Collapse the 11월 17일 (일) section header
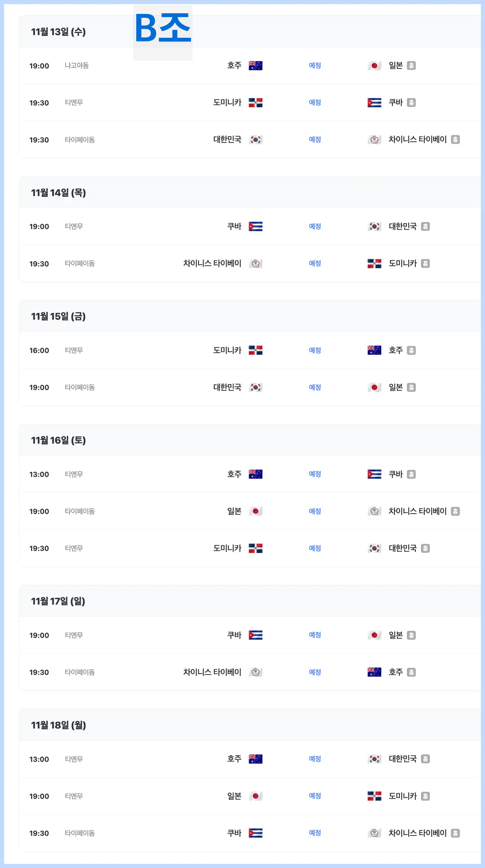Viewport: 485px width, 868px height. 58,602
